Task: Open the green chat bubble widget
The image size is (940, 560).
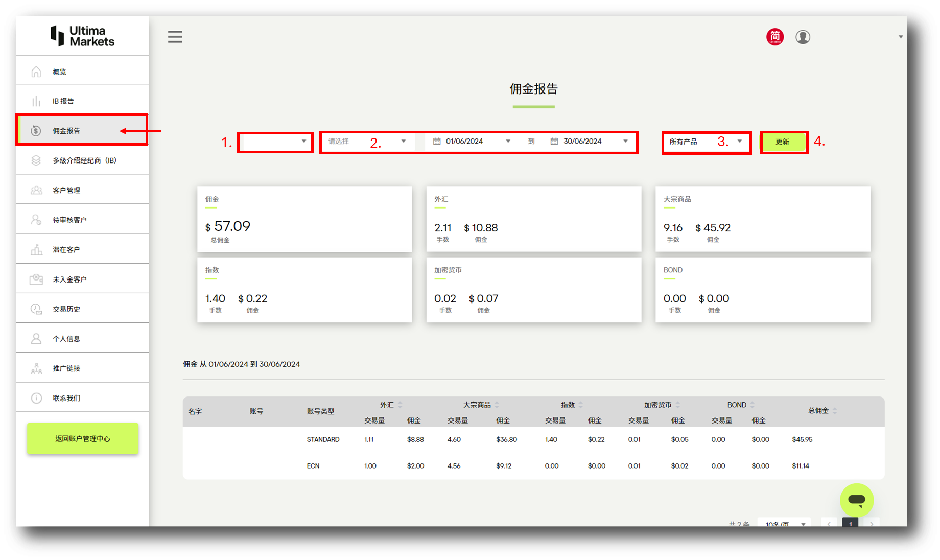Action: 857,500
